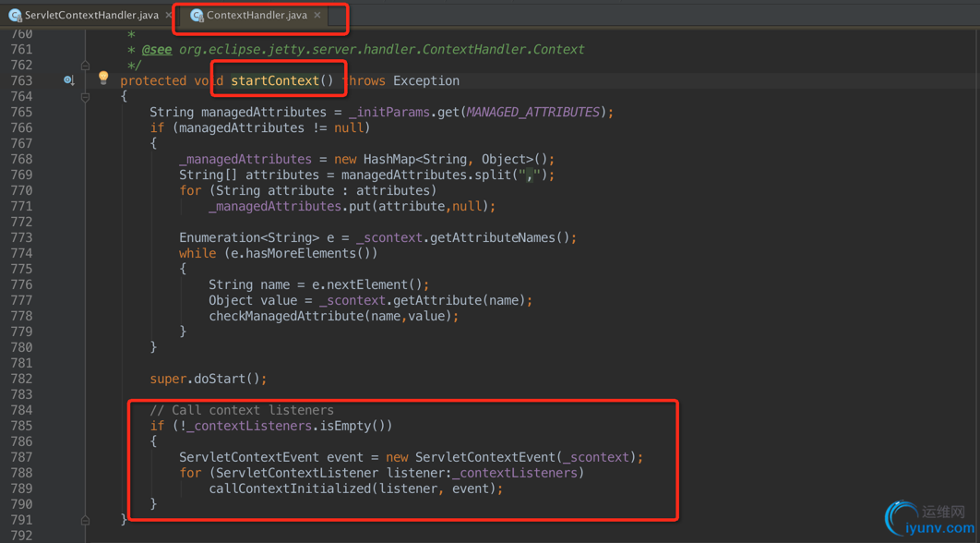Click the 'String[] attributes' declaration
980x543 pixels.
249,175
